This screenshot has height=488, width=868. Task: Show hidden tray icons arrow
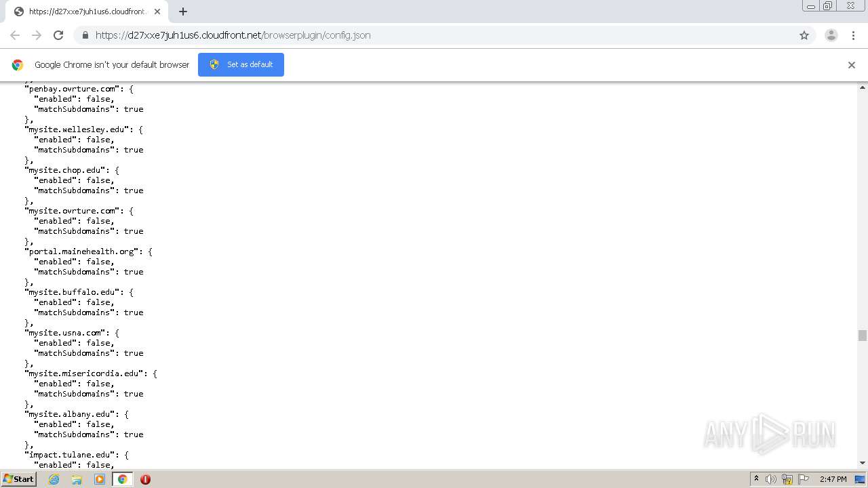pyautogui.click(x=756, y=479)
